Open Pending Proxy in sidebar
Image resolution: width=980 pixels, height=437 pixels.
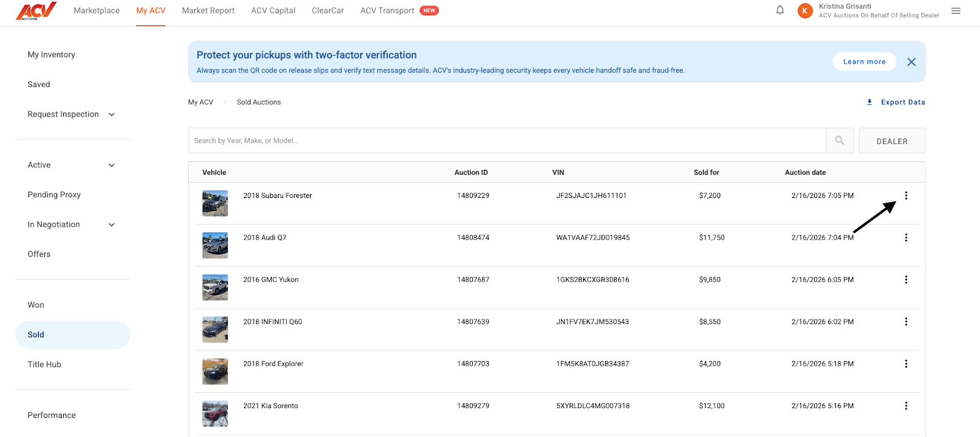54,195
